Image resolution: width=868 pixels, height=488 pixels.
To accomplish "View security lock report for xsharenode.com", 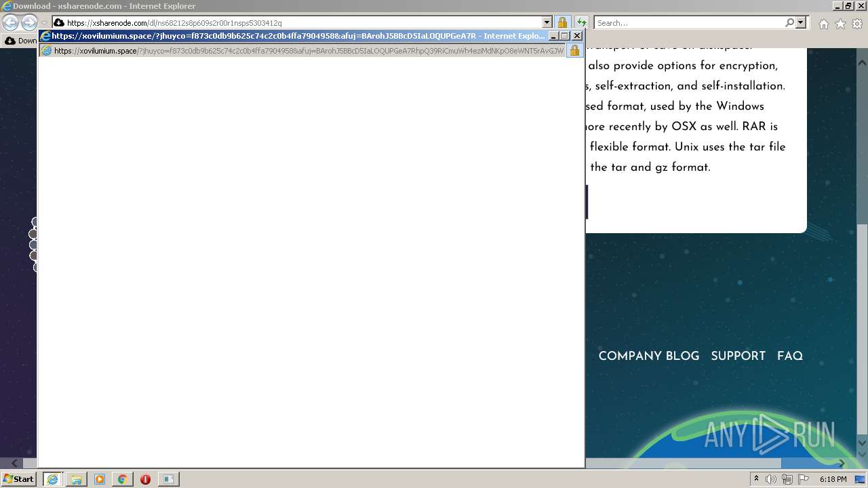I will coord(562,23).
